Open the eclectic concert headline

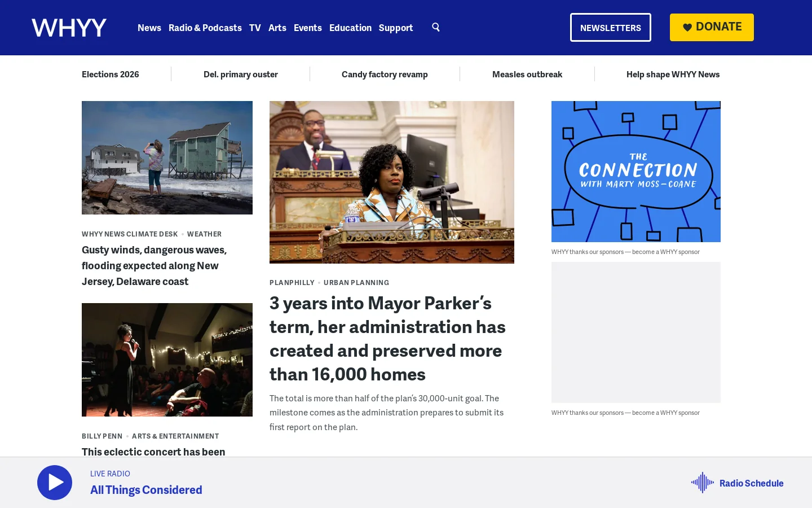pos(153,452)
